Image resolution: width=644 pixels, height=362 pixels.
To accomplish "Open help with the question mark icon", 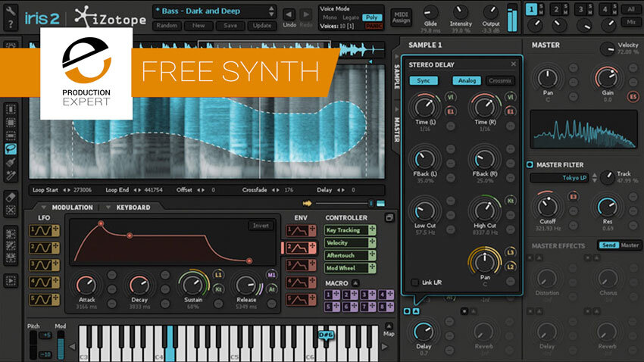I will point(11,25).
